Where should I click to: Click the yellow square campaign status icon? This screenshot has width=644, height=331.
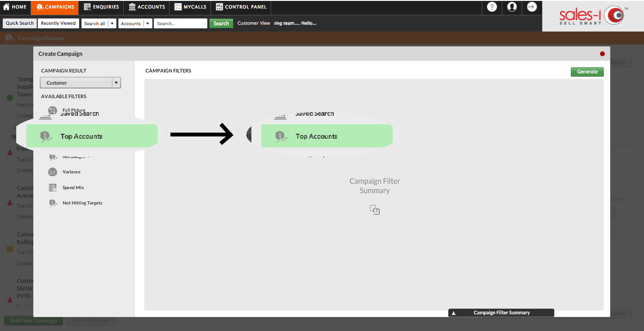tap(10, 249)
